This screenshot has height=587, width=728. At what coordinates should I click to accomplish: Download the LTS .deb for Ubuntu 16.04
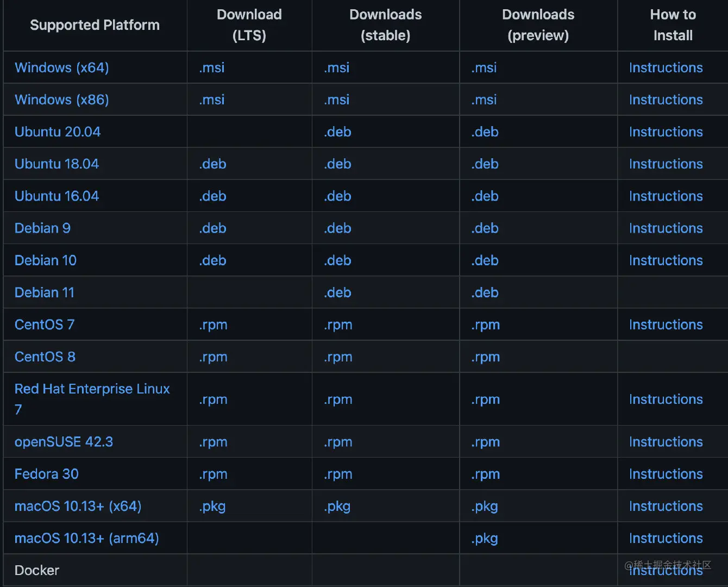pos(213,196)
